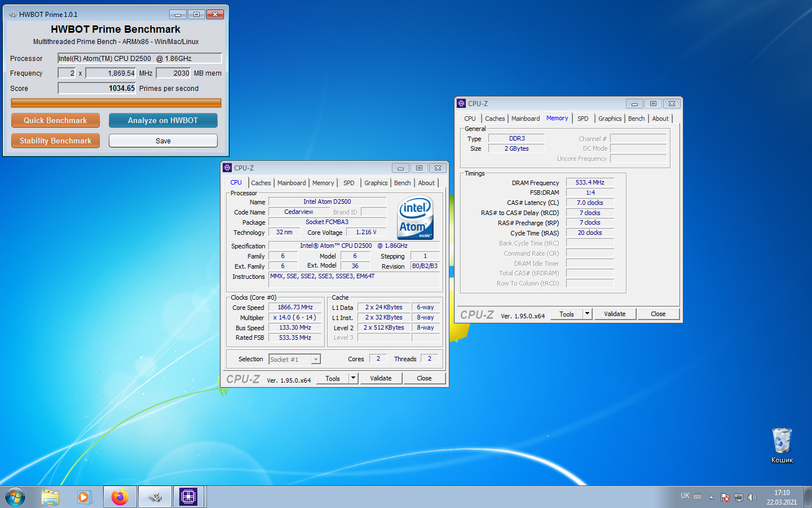
Task: Expand Tools dropdown arrow in CPU-Z CPU window
Action: point(354,379)
